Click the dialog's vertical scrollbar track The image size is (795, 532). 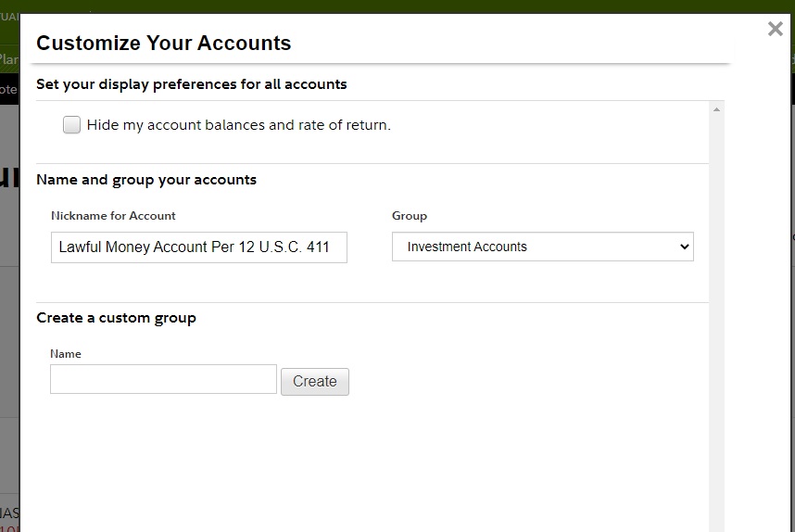click(x=716, y=324)
